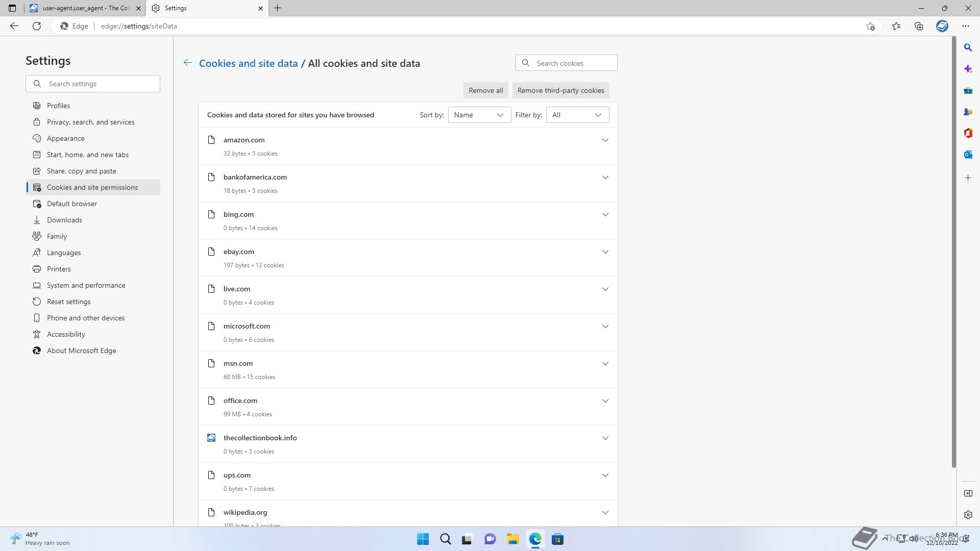Screen dimensions: 980x551
Task: Open a new tab with plus
Action: [277, 8]
